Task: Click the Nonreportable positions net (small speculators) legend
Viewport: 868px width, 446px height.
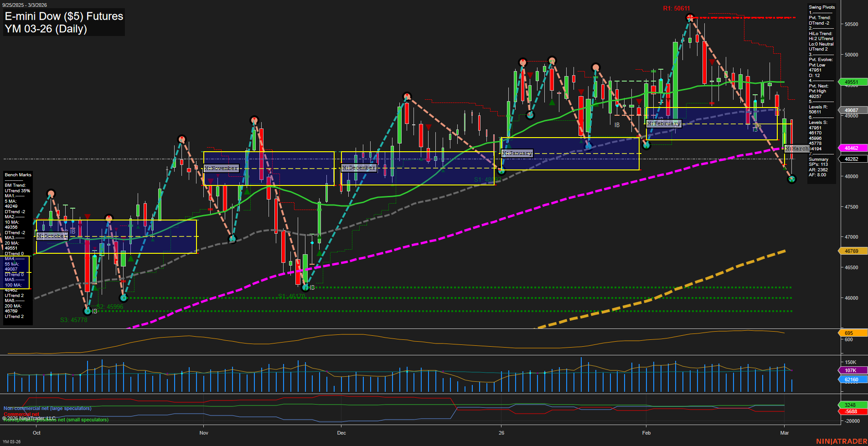Action: (56, 419)
